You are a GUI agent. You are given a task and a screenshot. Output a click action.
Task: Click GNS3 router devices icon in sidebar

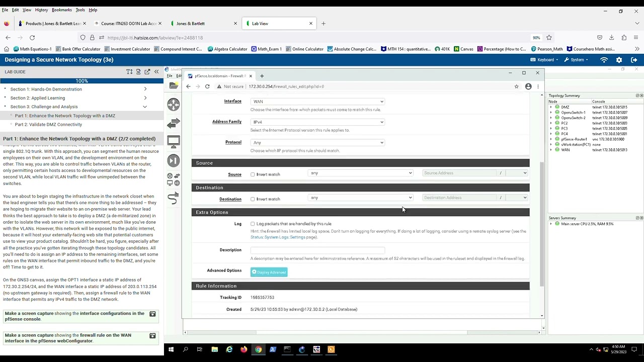coord(174,105)
